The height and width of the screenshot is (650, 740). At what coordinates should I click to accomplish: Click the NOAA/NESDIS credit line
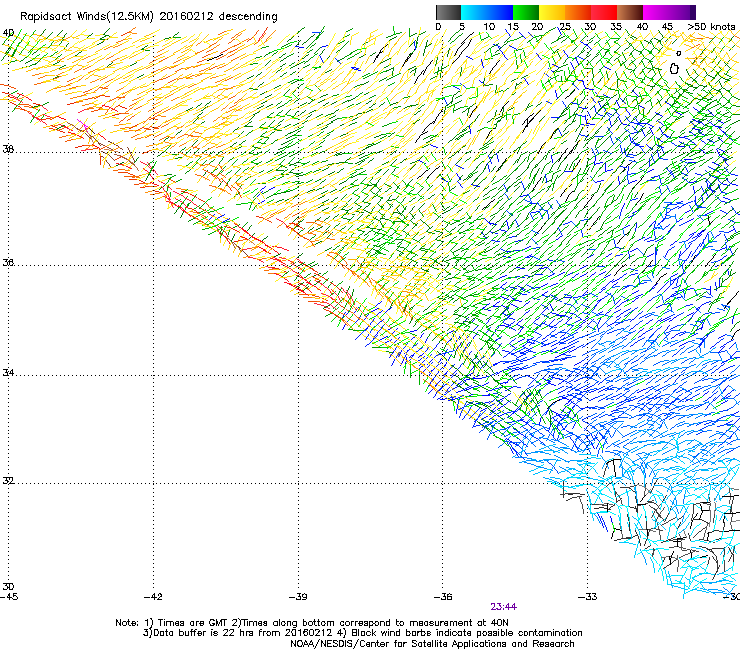(432, 644)
